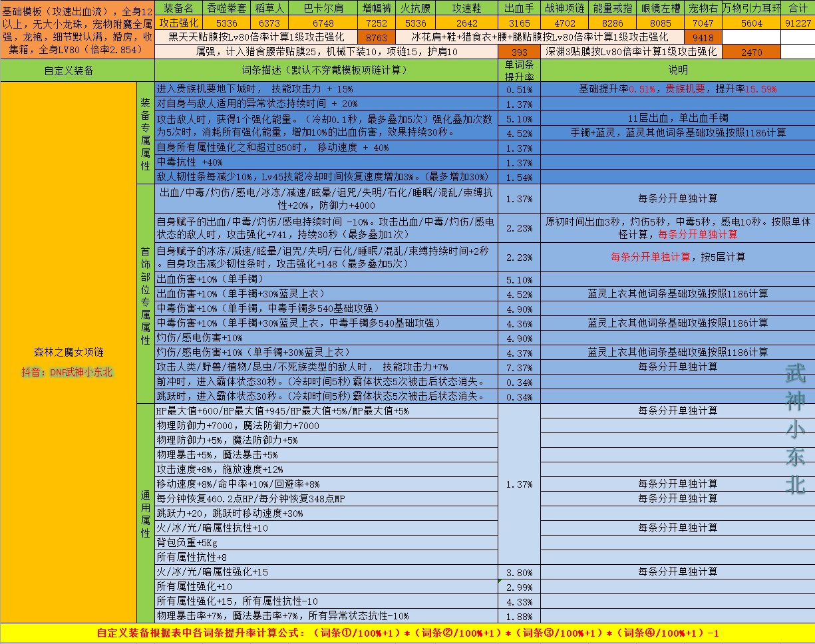Select the 出血伤害+10%(单手镯) row
Screen dimensions: 815x644
[326, 279]
